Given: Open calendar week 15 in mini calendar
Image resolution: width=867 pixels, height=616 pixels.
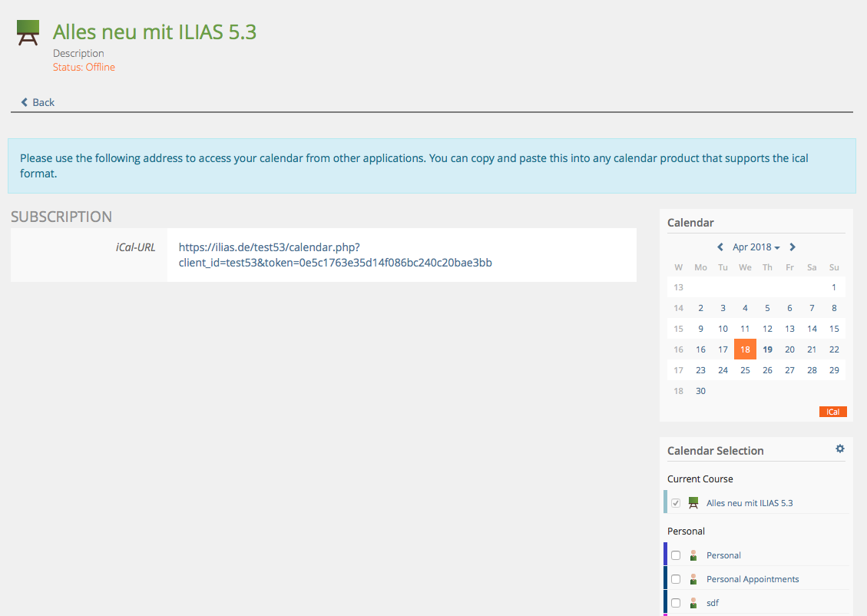Looking at the screenshot, I should (x=678, y=329).
